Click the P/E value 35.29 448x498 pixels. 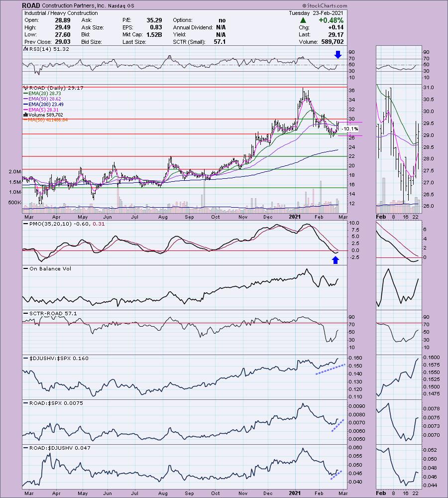154,20
